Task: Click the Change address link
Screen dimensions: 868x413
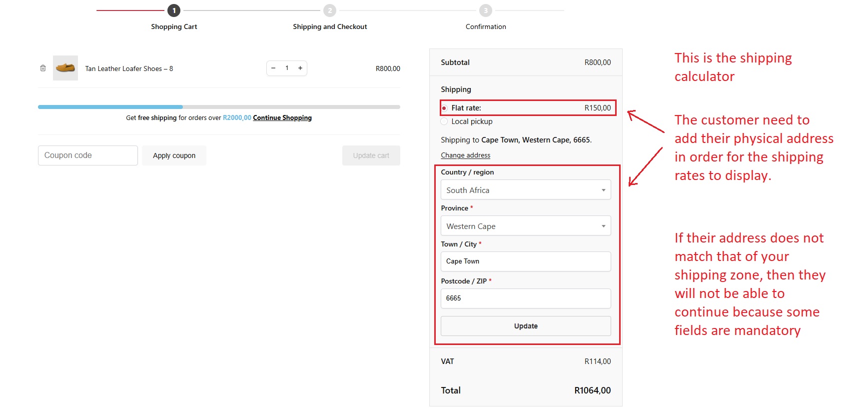Action: point(465,155)
